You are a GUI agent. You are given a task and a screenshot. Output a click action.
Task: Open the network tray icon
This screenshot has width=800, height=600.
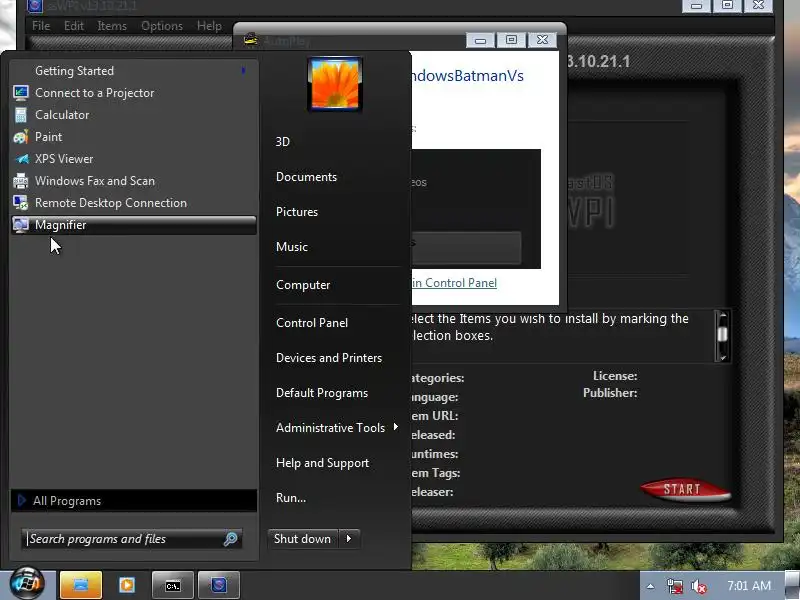tap(674, 586)
